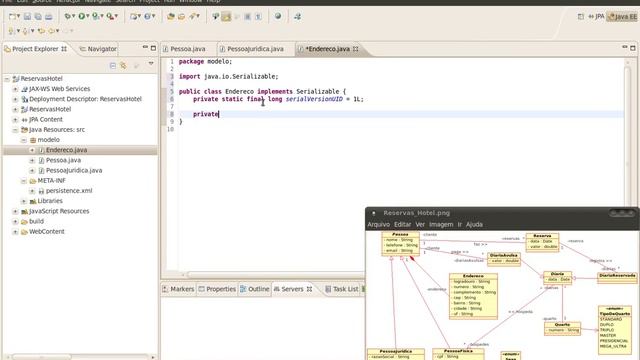Open Editar menu in image viewer

402,224
